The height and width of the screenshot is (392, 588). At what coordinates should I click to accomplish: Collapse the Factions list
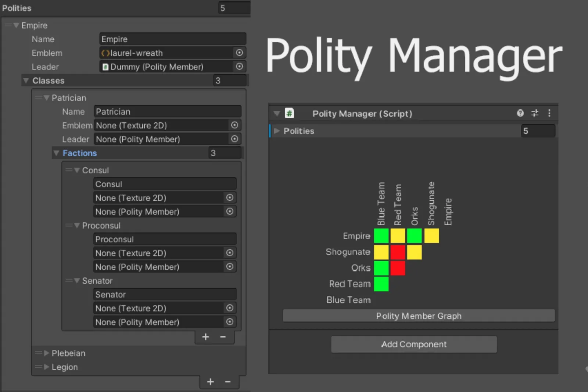[56, 153]
